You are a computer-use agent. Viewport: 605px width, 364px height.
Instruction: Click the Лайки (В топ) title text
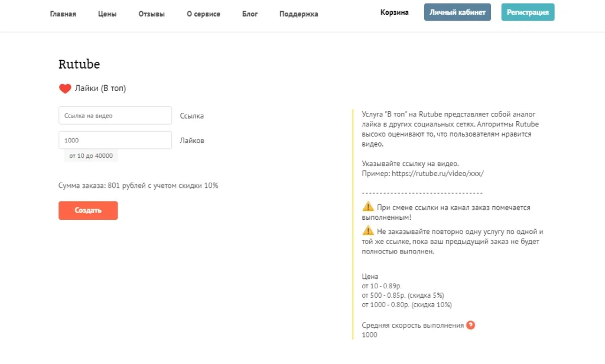tap(100, 89)
